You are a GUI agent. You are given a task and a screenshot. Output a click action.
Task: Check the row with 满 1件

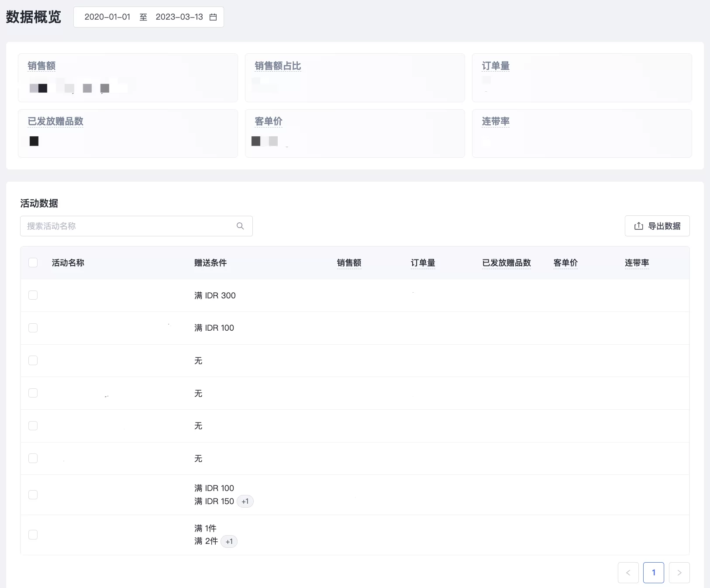click(33, 535)
